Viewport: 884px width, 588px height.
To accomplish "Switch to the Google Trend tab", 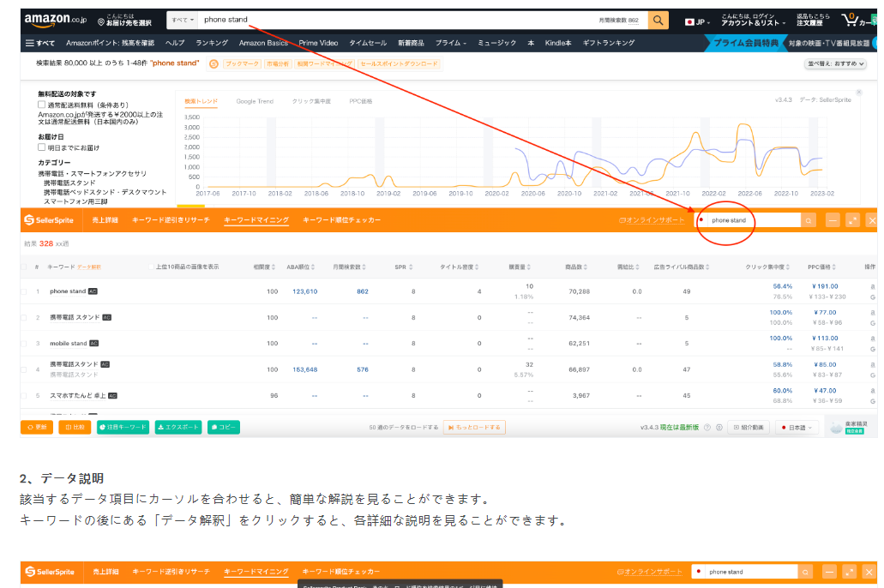I will click(255, 101).
